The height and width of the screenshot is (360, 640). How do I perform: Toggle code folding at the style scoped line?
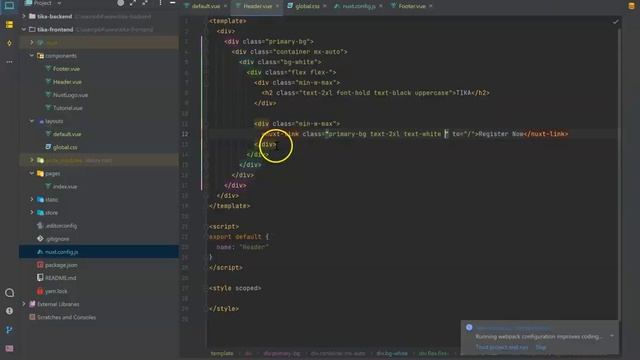(x=206, y=288)
